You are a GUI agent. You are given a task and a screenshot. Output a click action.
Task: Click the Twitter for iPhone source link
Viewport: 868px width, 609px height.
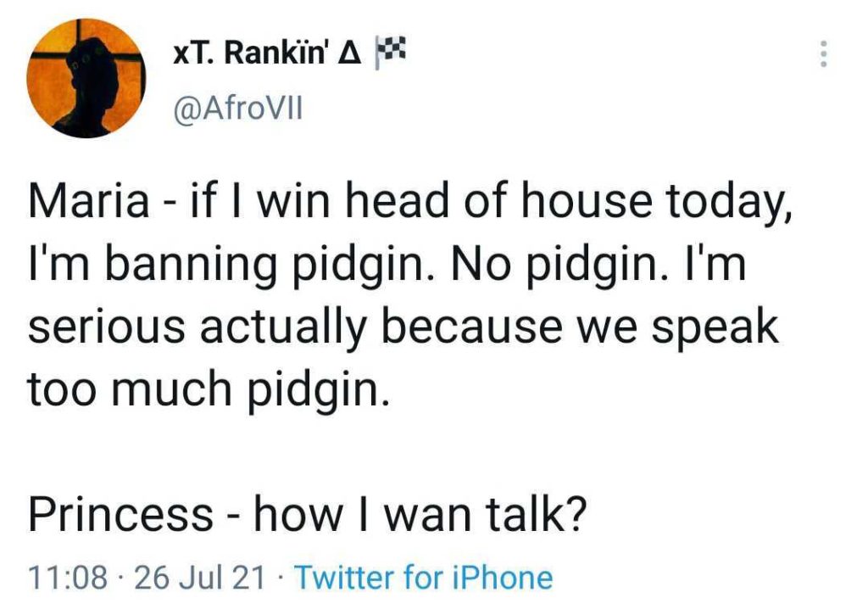pyautogui.click(x=424, y=578)
